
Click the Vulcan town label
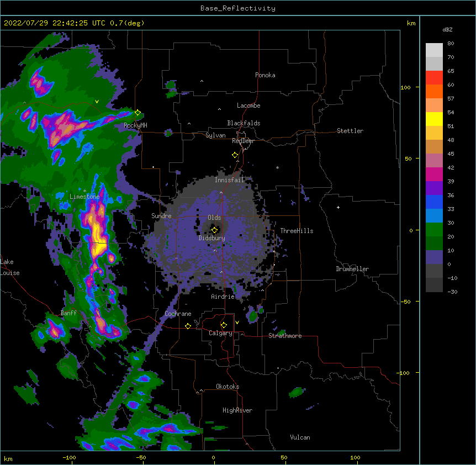[300, 437]
